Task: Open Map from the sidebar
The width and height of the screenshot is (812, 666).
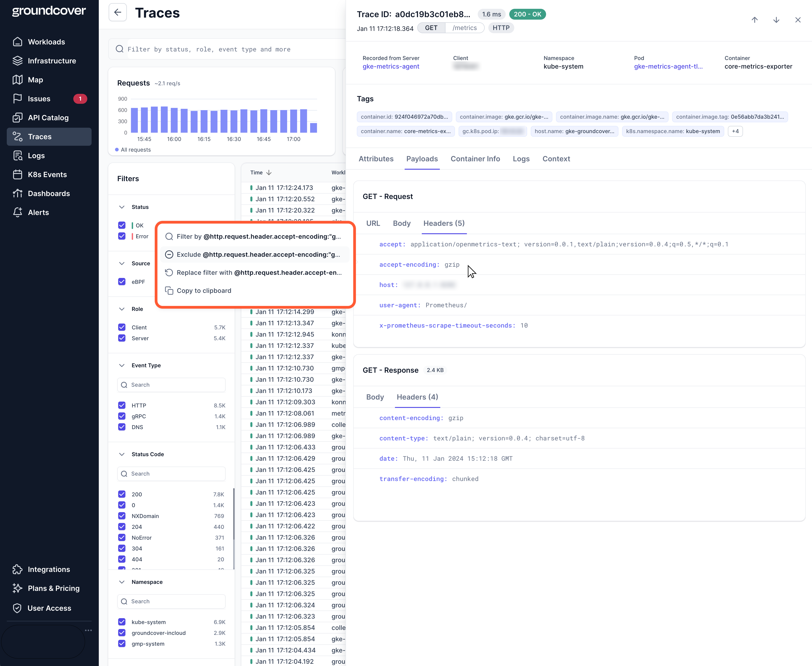Action: coord(35,80)
